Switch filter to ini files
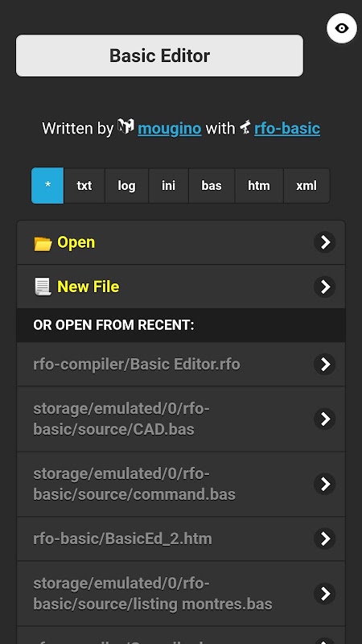This screenshot has width=362, height=644. (x=168, y=186)
